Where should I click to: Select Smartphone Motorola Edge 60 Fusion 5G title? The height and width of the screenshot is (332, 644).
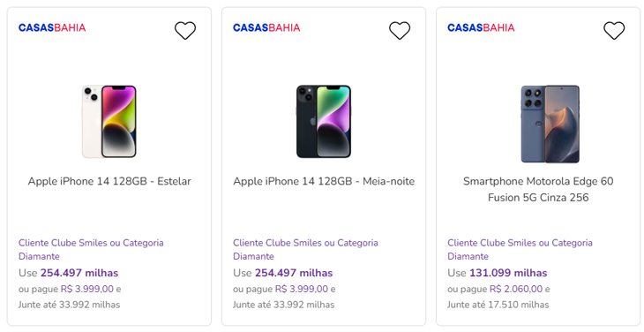538,189
